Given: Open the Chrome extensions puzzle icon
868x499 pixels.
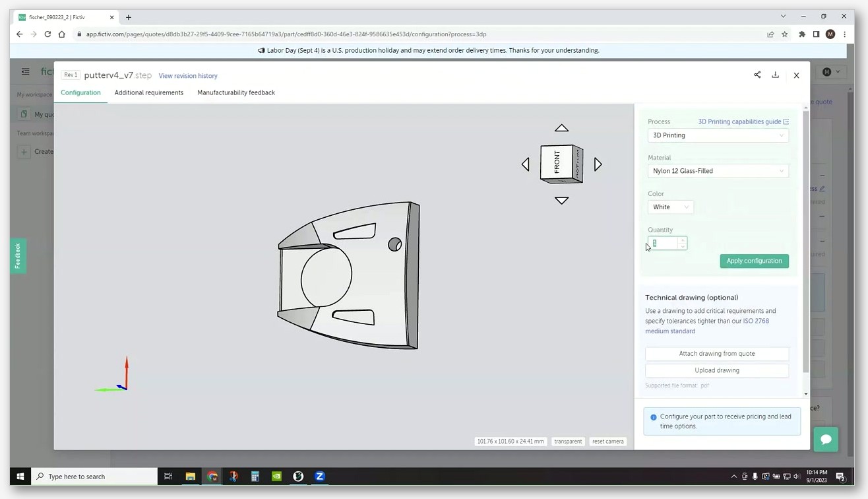Looking at the screenshot, I should coord(802,34).
